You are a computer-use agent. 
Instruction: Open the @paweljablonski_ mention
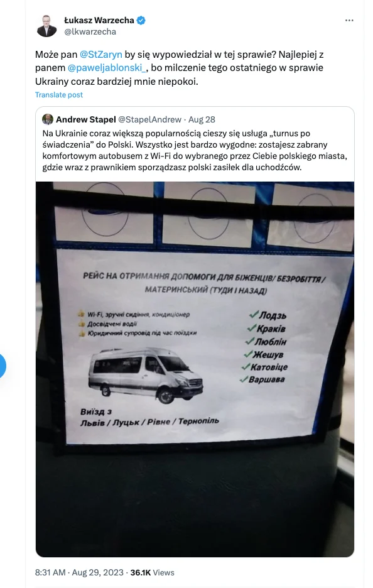click(107, 68)
